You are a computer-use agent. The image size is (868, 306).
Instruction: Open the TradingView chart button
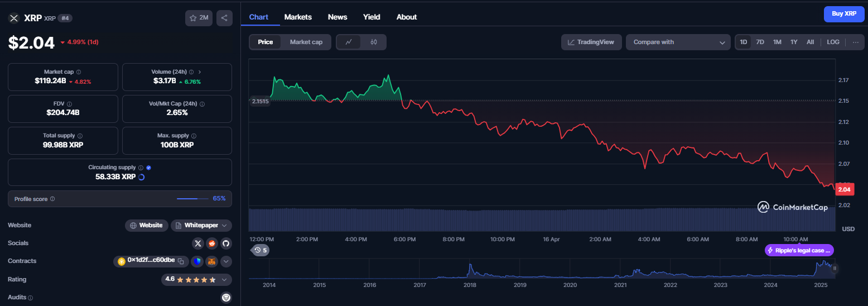(591, 42)
